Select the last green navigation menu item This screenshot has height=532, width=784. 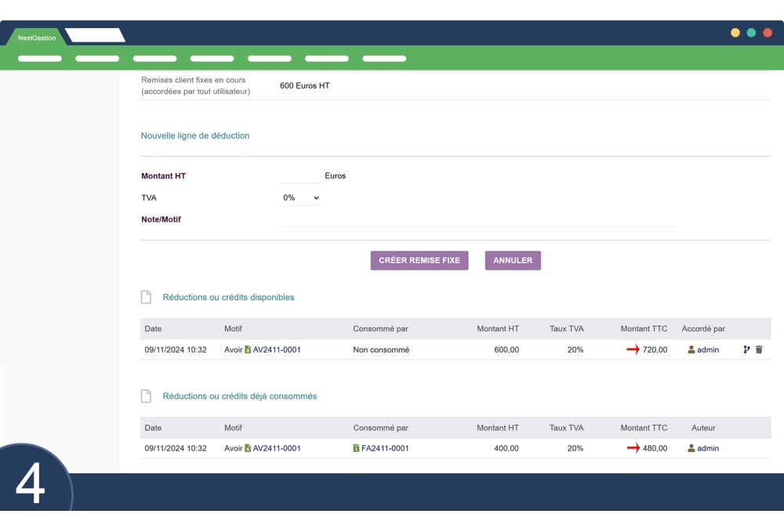383,57
